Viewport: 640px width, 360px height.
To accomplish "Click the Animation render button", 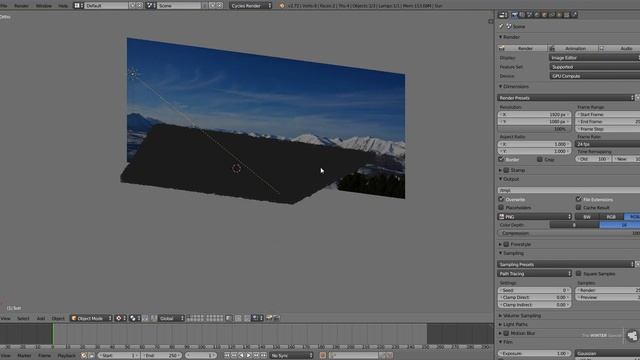I will tap(573, 48).
